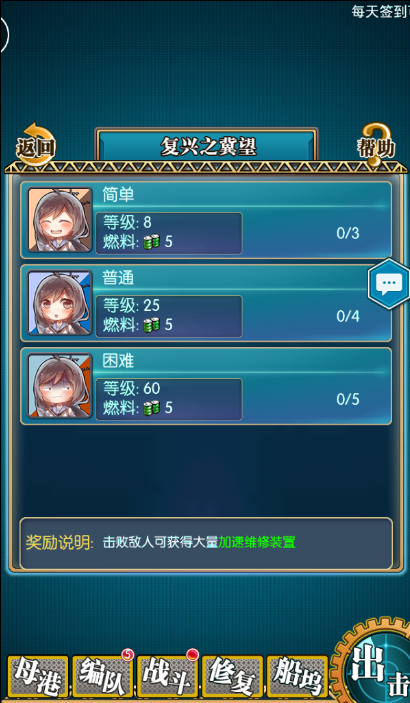The image size is (410, 703).
Task: Choose the 简单 level 8 stage entry
Action: pyautogui.click(x=206, y=220)
